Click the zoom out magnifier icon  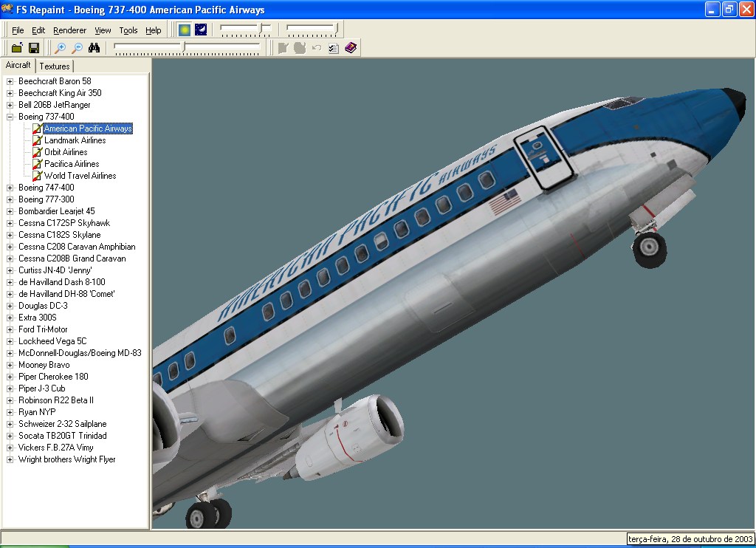(x=77, y=47)
